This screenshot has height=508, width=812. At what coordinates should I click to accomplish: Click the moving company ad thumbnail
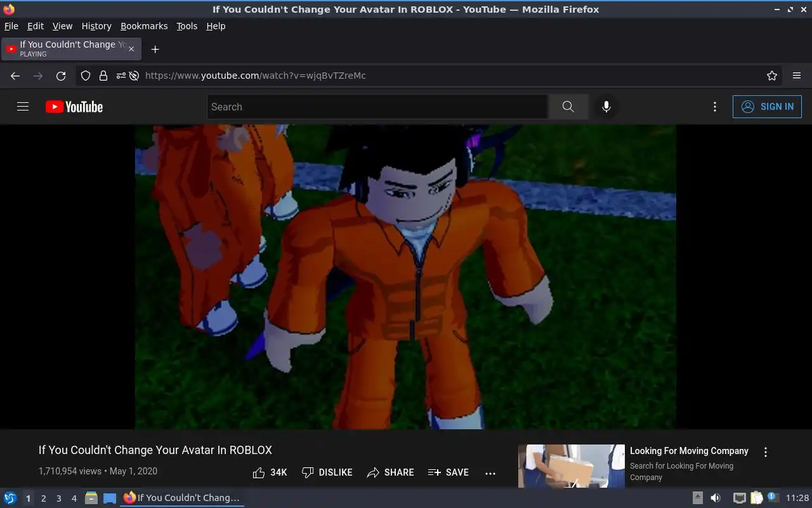572,466
